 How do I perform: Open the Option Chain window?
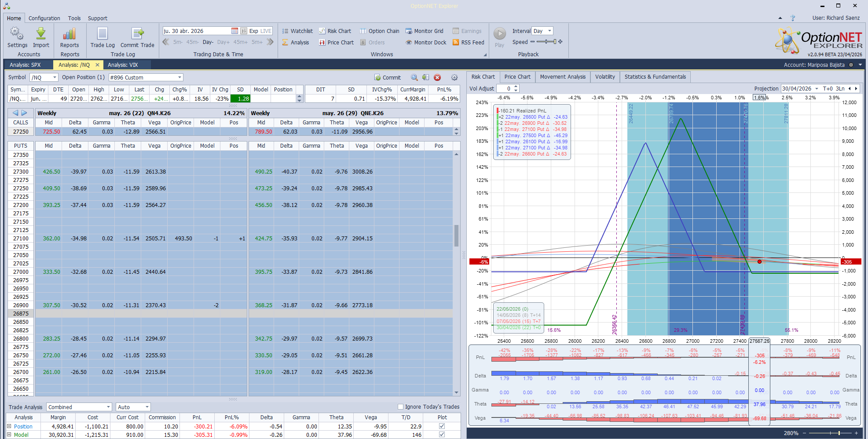pos(380,31)
